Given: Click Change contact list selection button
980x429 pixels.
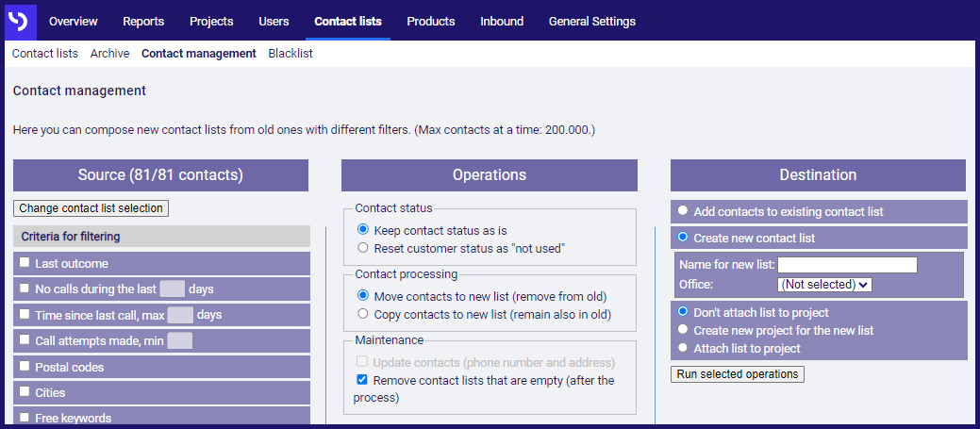Looking at the screenshot, I should 91,208.
